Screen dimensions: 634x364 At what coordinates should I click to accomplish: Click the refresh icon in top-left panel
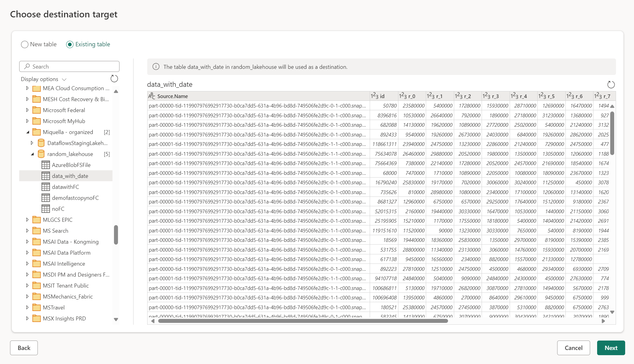tap(115, 79)
